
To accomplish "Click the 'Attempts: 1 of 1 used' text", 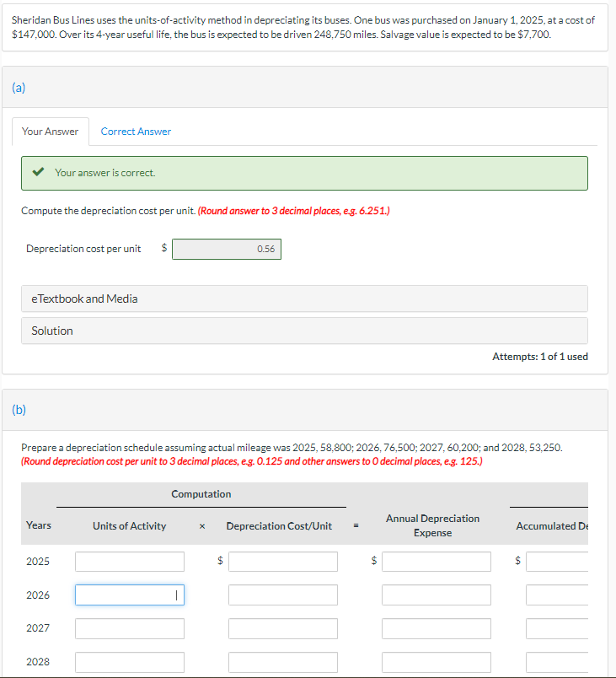I will click(540, 357).
